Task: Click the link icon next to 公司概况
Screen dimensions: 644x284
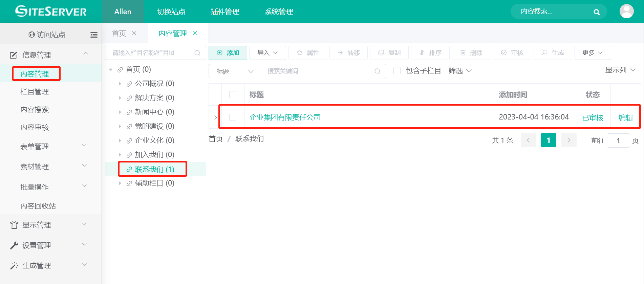Action: click(x=129, y=84)
